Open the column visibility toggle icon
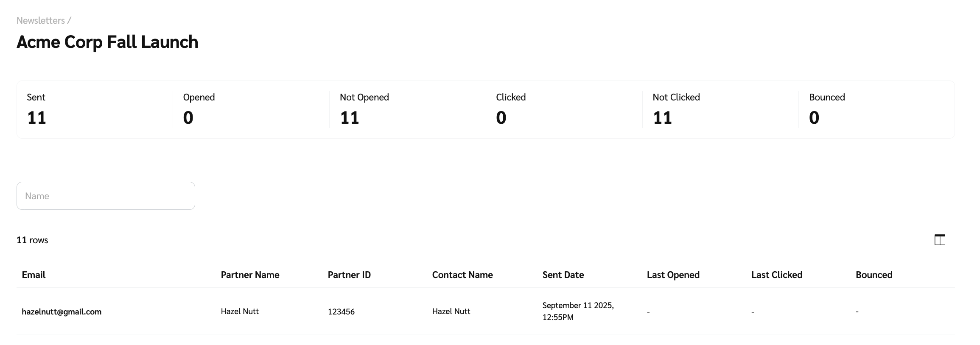 940,240
